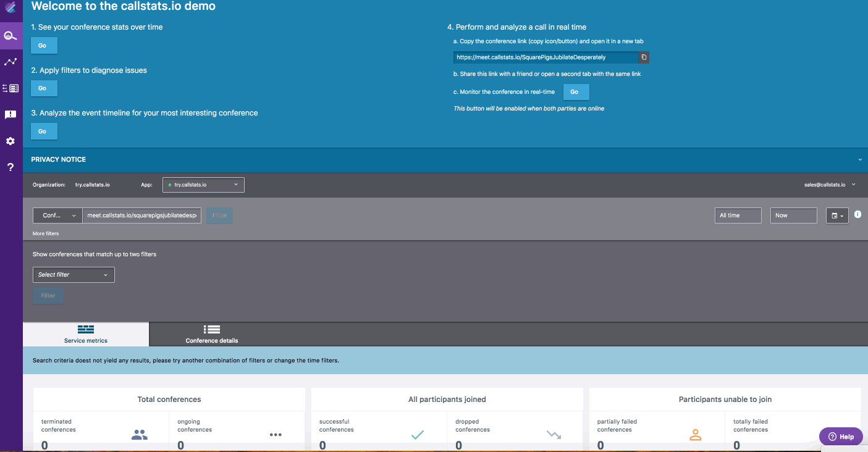Click the More filters link
The width and height of the screenshot is (868, 452).
(46, 234)
